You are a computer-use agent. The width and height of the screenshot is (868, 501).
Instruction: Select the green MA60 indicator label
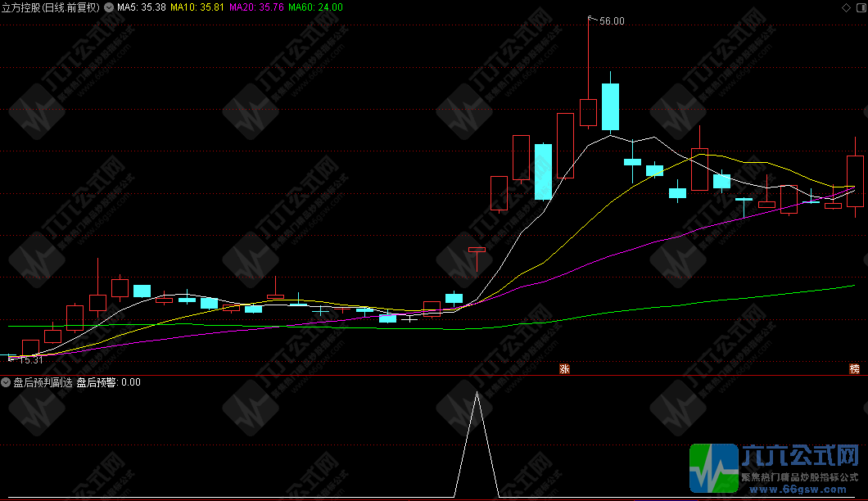point(316,7)
